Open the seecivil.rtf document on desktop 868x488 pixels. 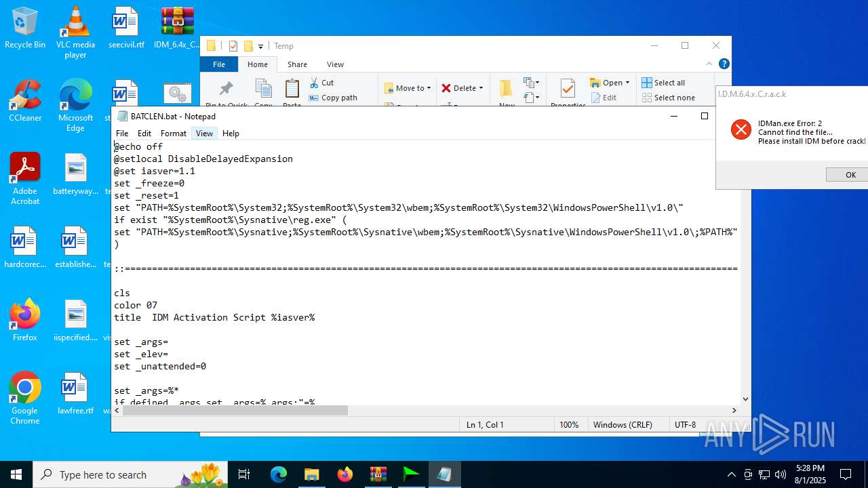coord(126,28)
